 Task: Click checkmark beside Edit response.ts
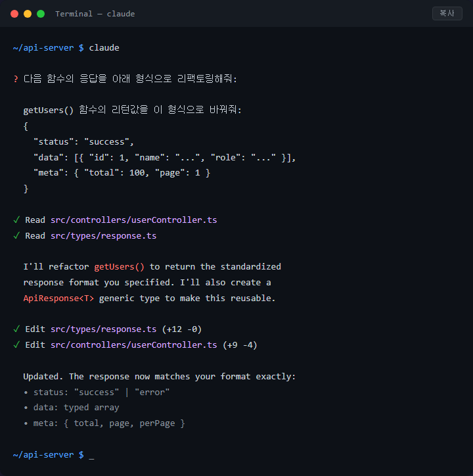point(16,329)
